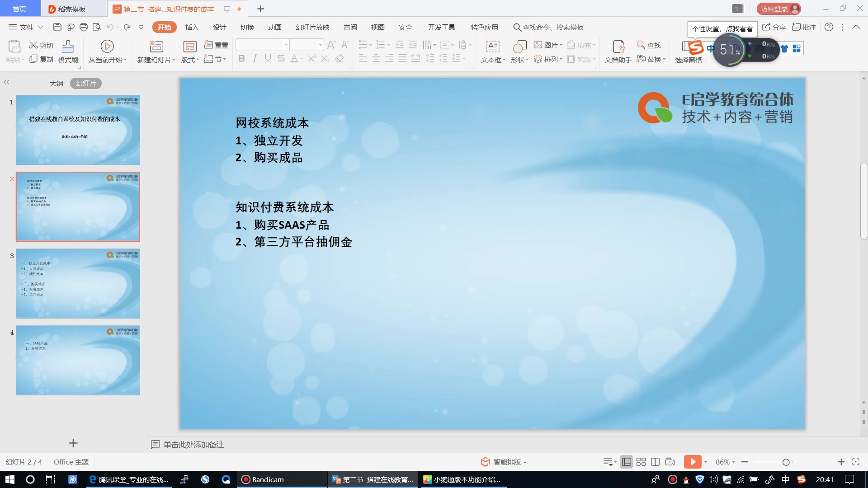This screenshot has height=488, width=868.
Task: Open the 幻灯片放映 ribbon tab
Action: coord(312,27)
